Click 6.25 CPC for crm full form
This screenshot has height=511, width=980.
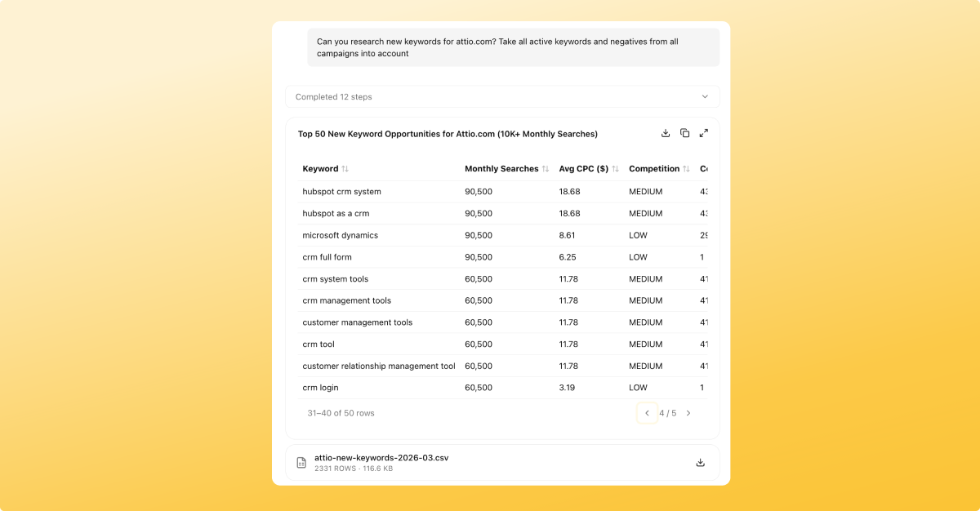tap(567, 257)
